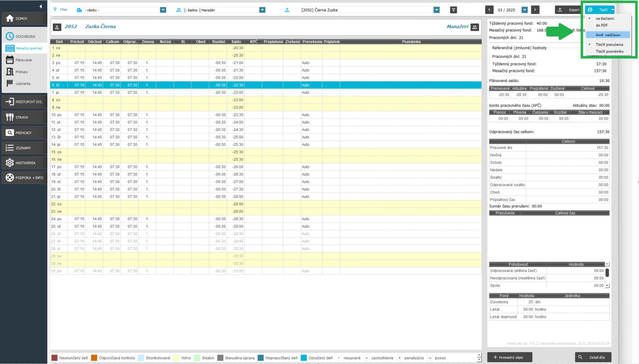
Task: Select weekend row '8. so'
Action: pyautogui.click(x=266, y=100)
